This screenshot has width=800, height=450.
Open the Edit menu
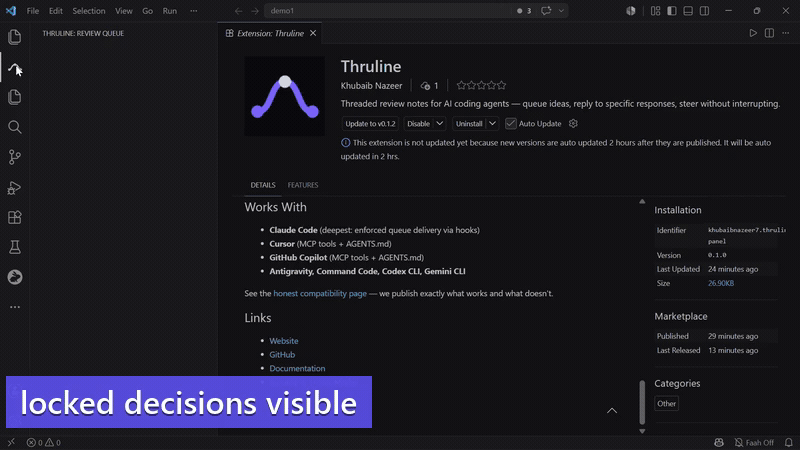(56, 11)
